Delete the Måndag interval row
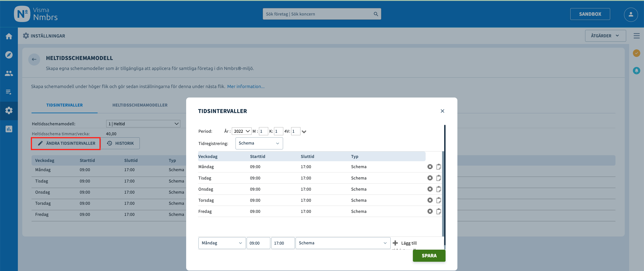The height and width of the screenshot is (271, 644). click(x=430, y=167)
